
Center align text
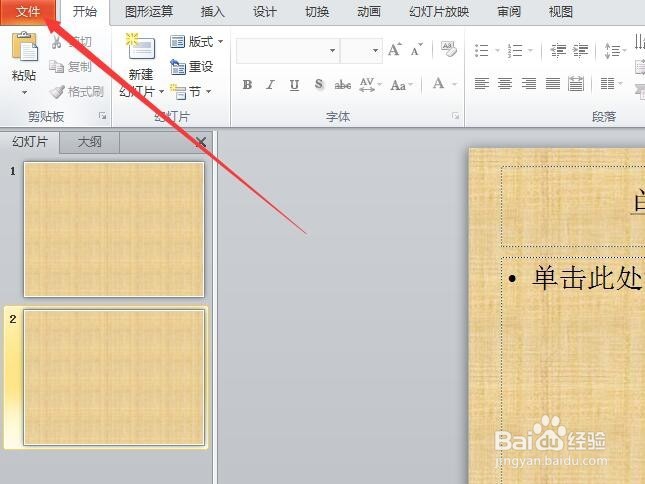click(x=505, y=84)
